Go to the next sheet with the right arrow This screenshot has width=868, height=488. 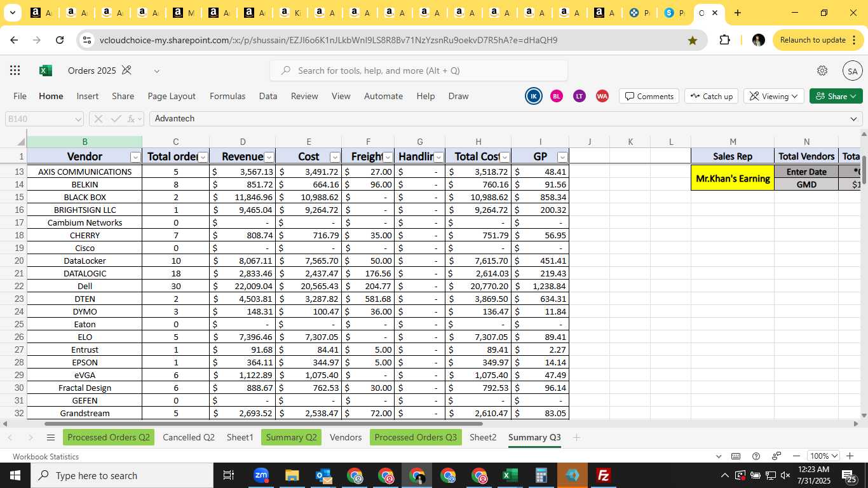[x=31, y=437]
